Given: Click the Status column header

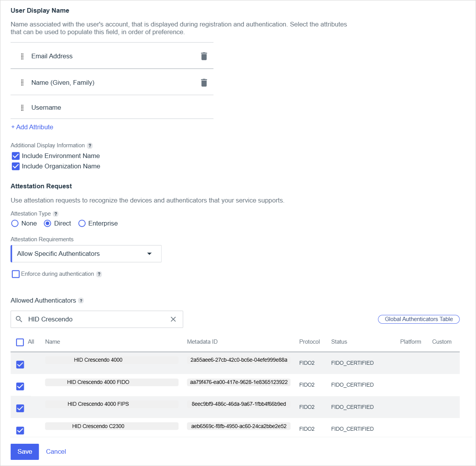Looking at the screenshot, I should tap(339, 342).
